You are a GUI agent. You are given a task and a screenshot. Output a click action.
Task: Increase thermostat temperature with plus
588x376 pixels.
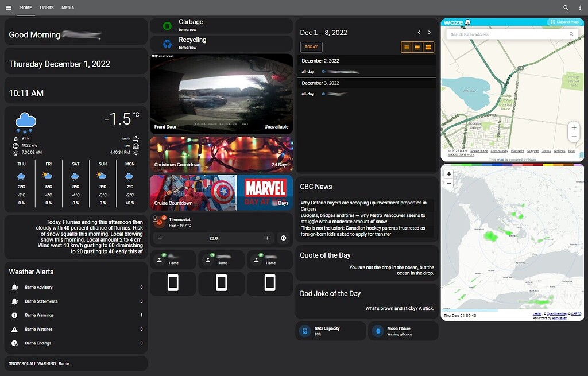click(x=268, y=238)
